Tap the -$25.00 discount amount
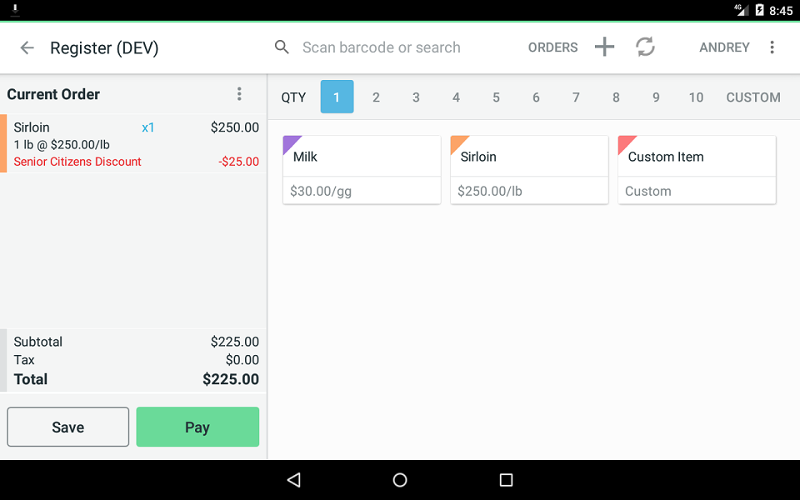This screenshot has width=800, height=500. (239, 162)
